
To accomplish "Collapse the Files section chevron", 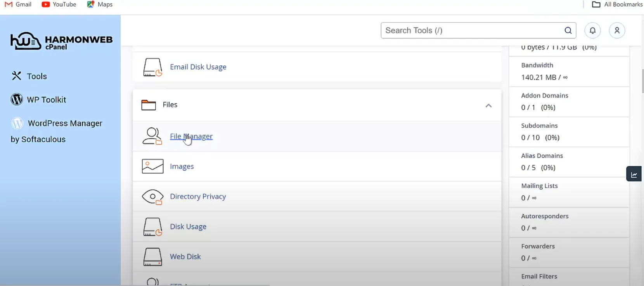I will pos(488,106).
